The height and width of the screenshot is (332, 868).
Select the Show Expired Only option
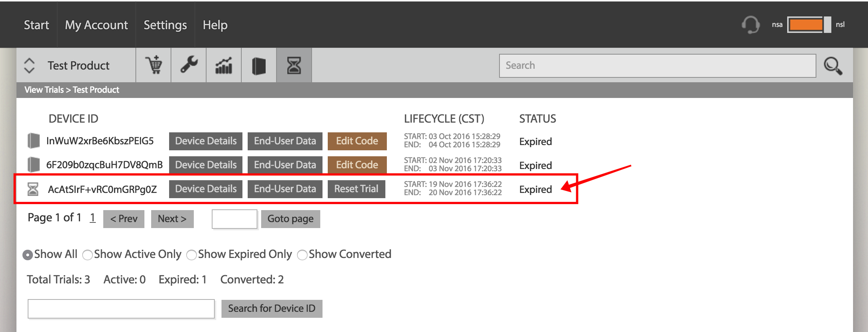192,255
